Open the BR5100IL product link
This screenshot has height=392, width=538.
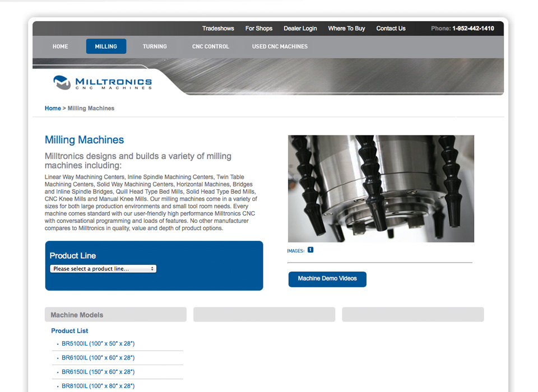pos(98,344)
